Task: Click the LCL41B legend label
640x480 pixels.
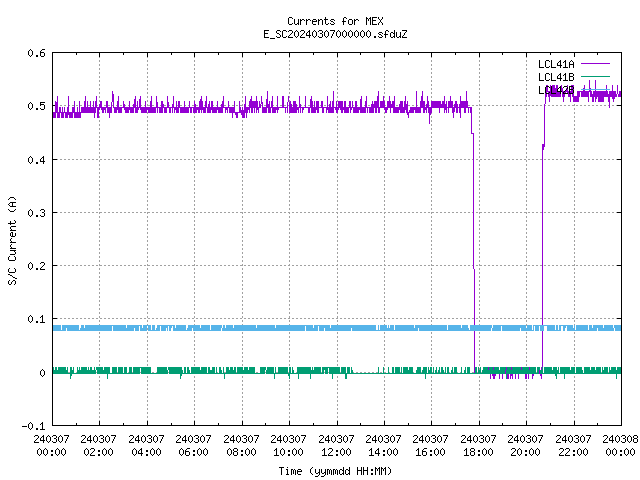Action: click(x=556, y=77)
